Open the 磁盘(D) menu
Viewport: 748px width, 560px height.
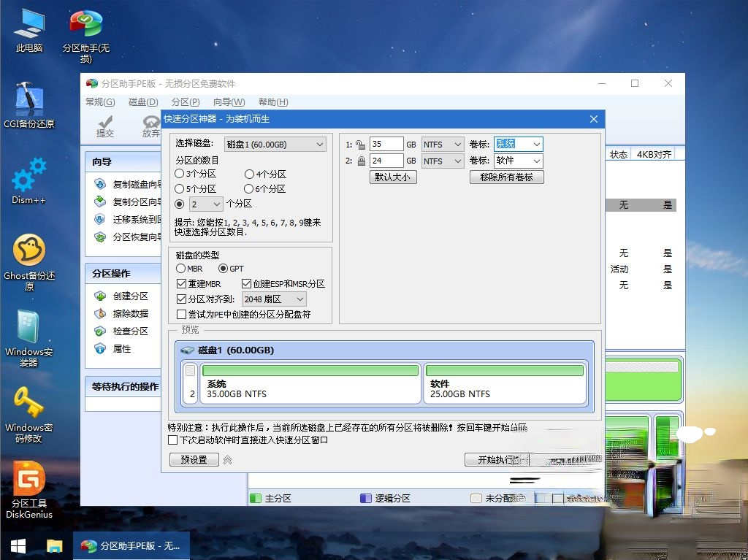pyautogui.click(x=143, y=102)
